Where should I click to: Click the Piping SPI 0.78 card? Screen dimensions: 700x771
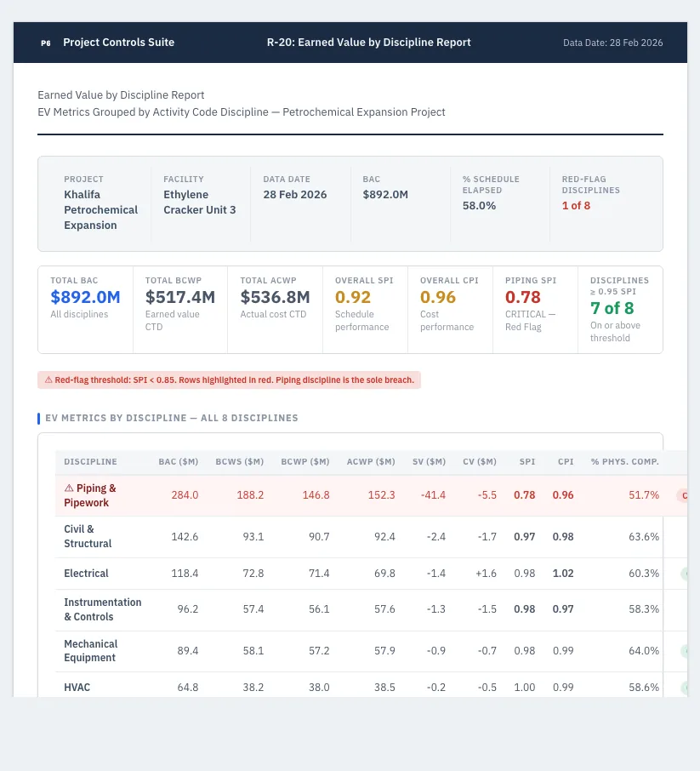(535, 310)
